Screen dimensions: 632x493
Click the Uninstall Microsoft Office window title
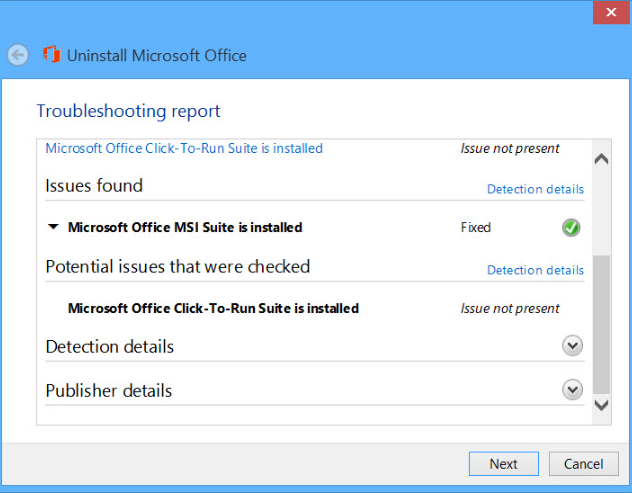pyautogui.click(x=156, y=56)
